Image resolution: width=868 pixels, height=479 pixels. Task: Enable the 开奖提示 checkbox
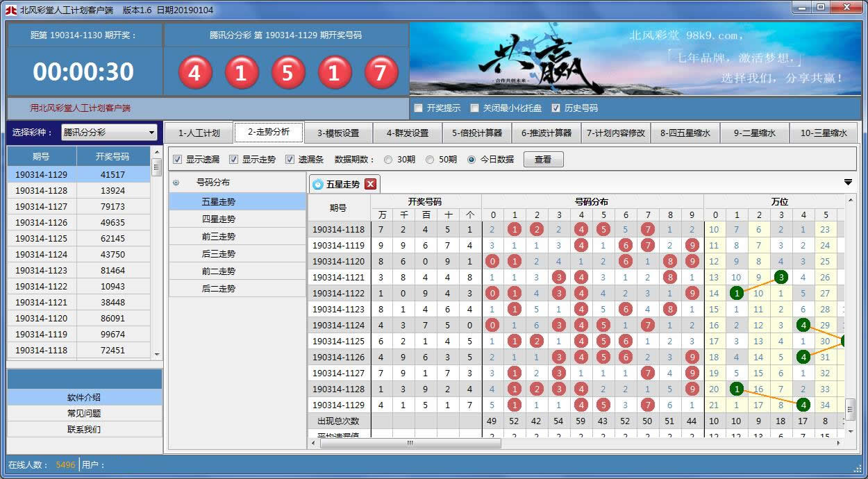pos(418,108)
